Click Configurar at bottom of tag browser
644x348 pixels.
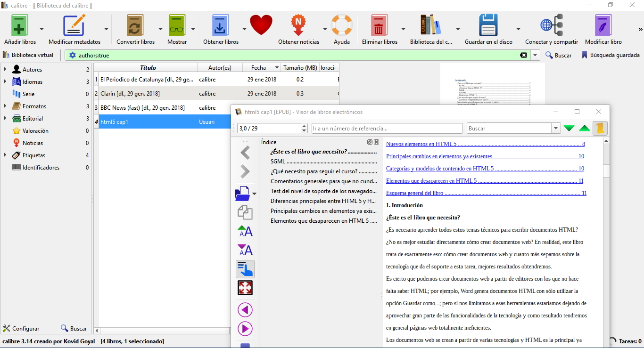[21, 328]
